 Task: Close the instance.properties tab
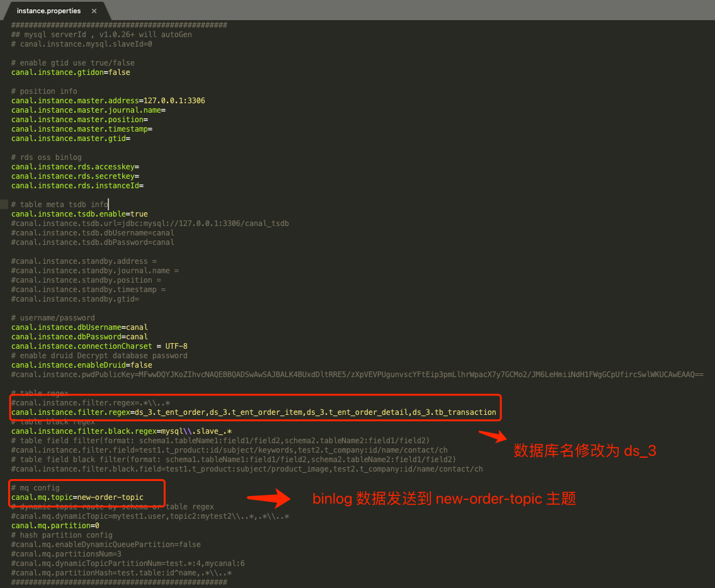point(94,11)
